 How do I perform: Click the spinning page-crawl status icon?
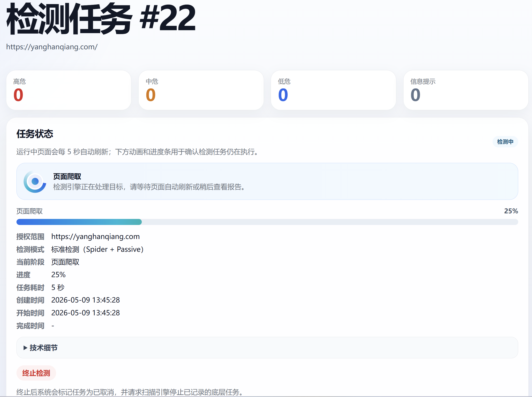click(x=35, y=181)
